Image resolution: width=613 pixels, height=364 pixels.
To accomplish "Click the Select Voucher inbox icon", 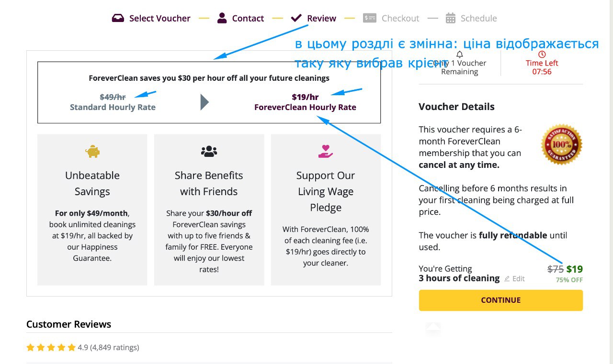I will pyautogui.click(x=118, y=18).
